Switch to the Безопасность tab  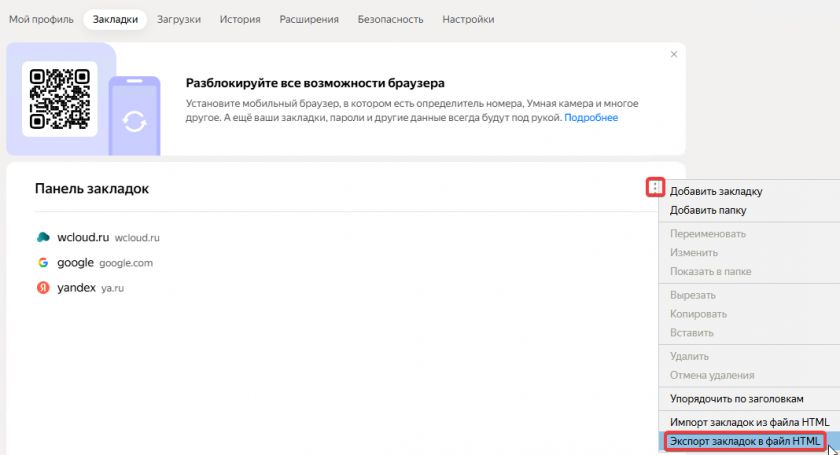point(390,19)
